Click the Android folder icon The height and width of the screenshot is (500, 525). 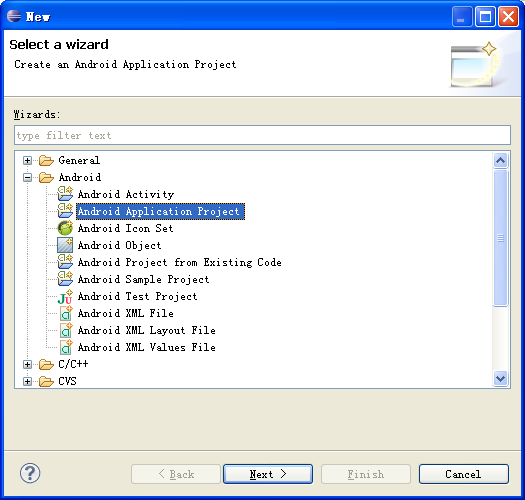click(46, 177)
